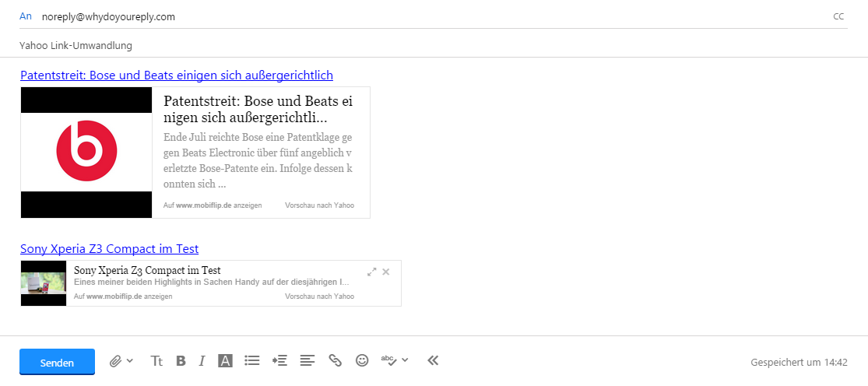
Task: Click the An recipient label
Action: point(26,16)
